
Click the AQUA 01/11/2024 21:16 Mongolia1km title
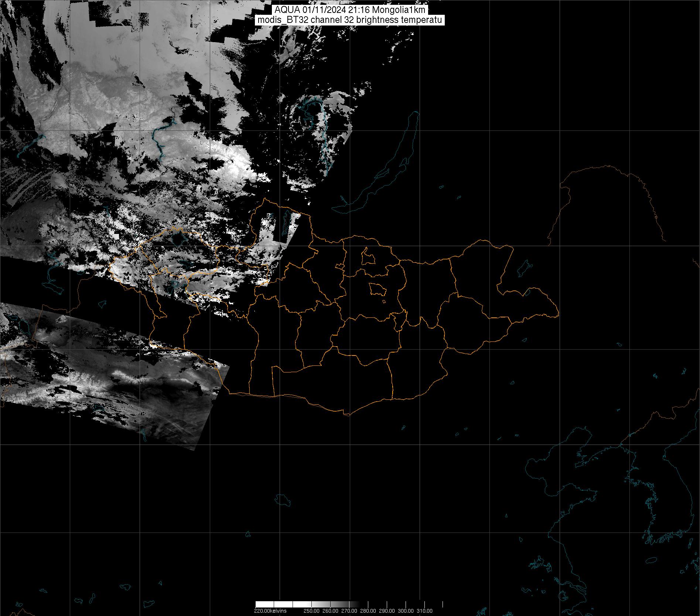point(350,10)
